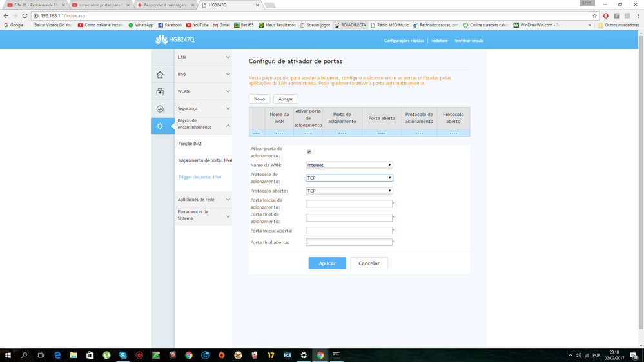The height and width of the screenshot is (362, 644).
Task: Open the Protocolo aberto dropdown
Action: [349, 191]
